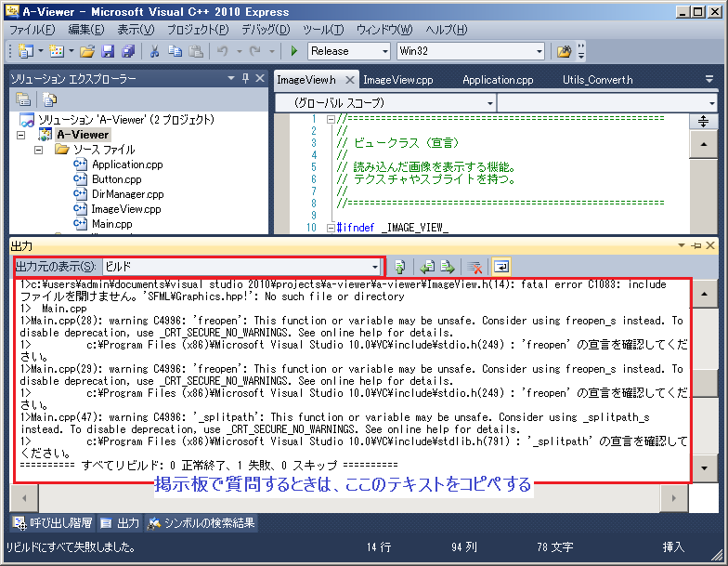Image resolution: width=728 pixels, height=566 pixels.
Task: Click the editor split handle above scrollbar
Action: click(x=704, y=121)
